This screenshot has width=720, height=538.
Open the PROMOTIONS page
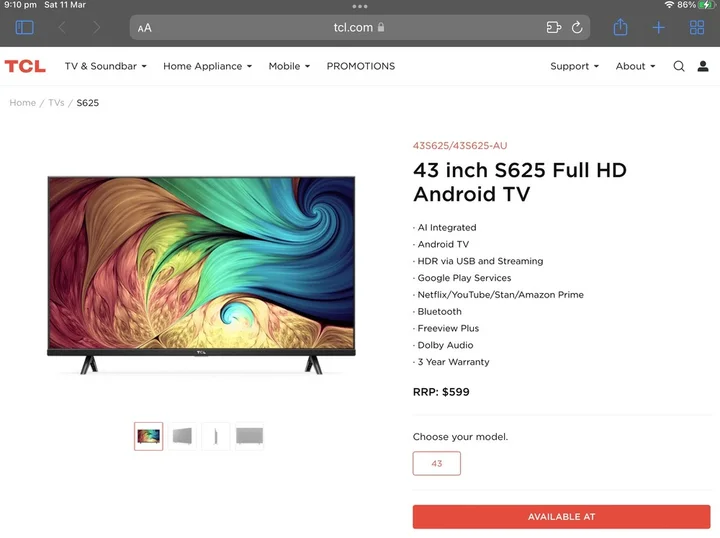(360, 66)
